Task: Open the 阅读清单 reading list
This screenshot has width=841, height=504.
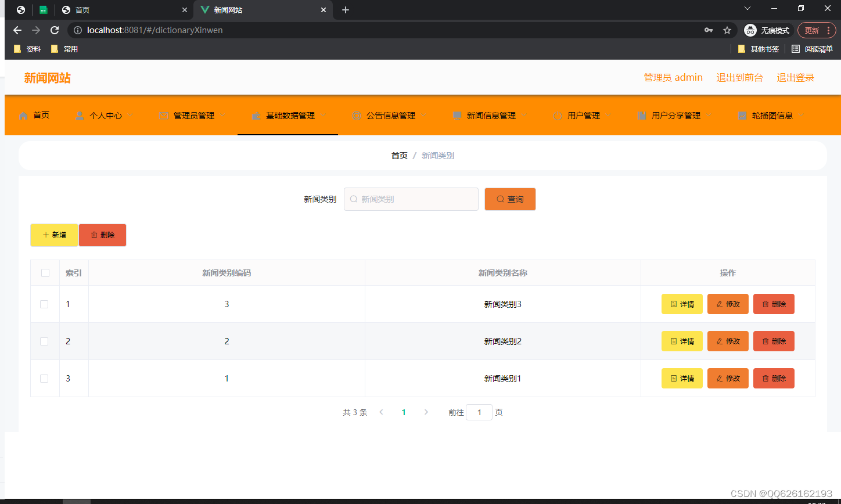Action: click(x=812, y=49)
